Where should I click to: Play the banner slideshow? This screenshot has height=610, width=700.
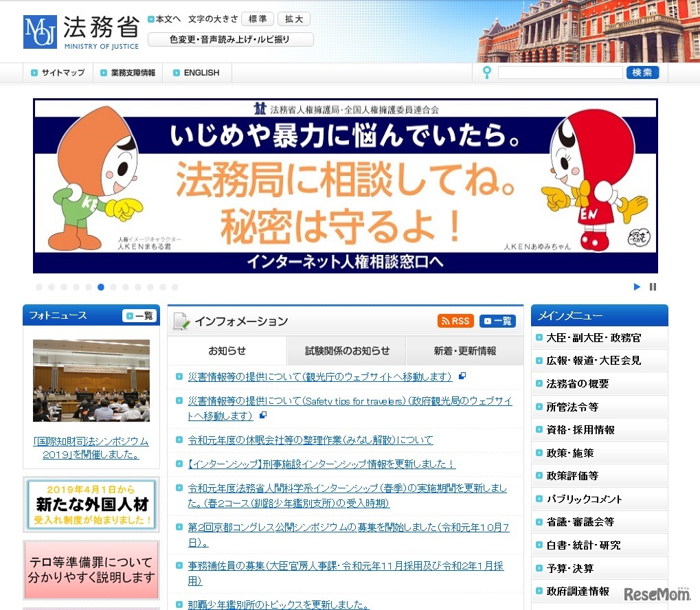pos(637,286)
